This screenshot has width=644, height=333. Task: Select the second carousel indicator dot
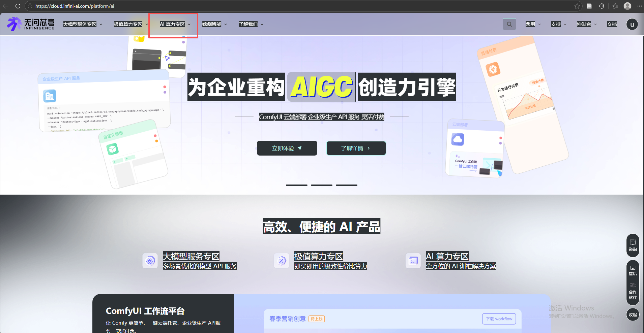tap(321, 185)
